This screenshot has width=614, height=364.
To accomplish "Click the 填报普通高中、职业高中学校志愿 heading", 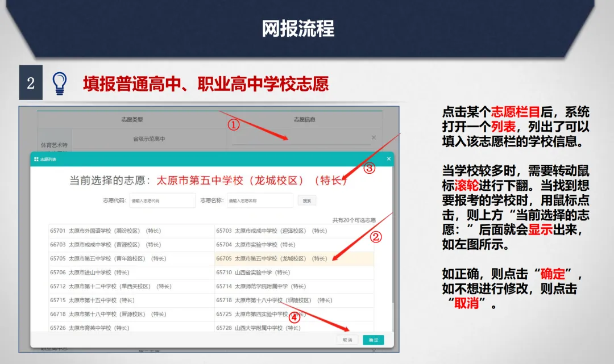I will (x=206, y=84).
